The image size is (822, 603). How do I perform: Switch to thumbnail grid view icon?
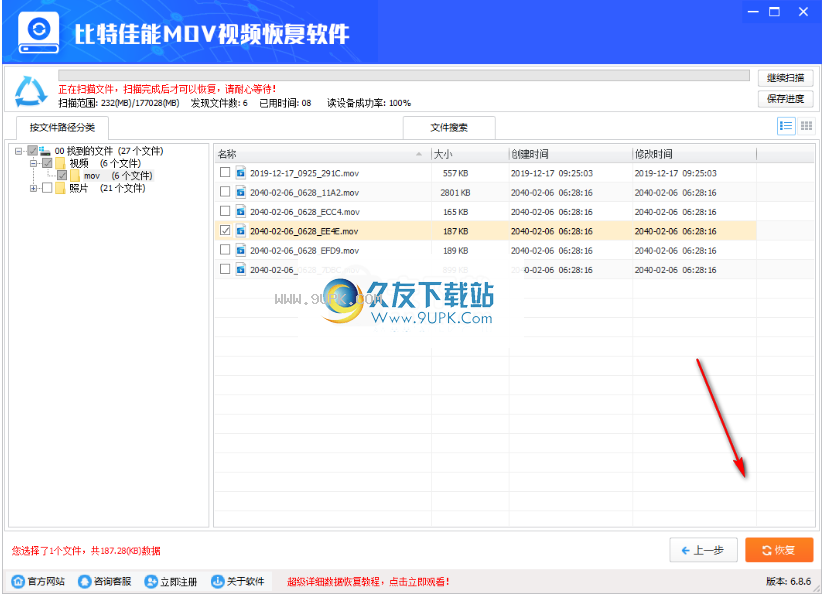(806, 126)
